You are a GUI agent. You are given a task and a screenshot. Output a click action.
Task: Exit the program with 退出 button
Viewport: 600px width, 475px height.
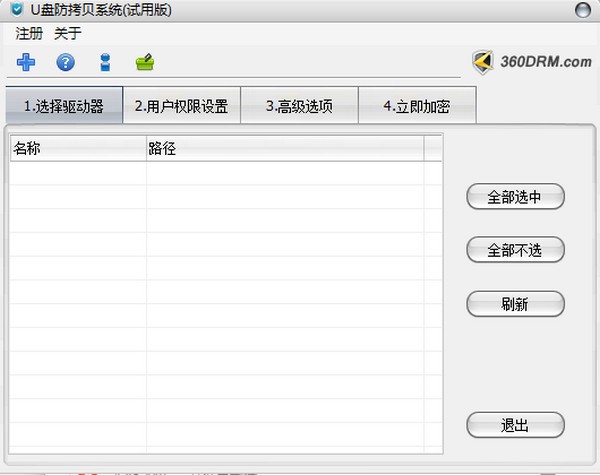click(515, 425)
